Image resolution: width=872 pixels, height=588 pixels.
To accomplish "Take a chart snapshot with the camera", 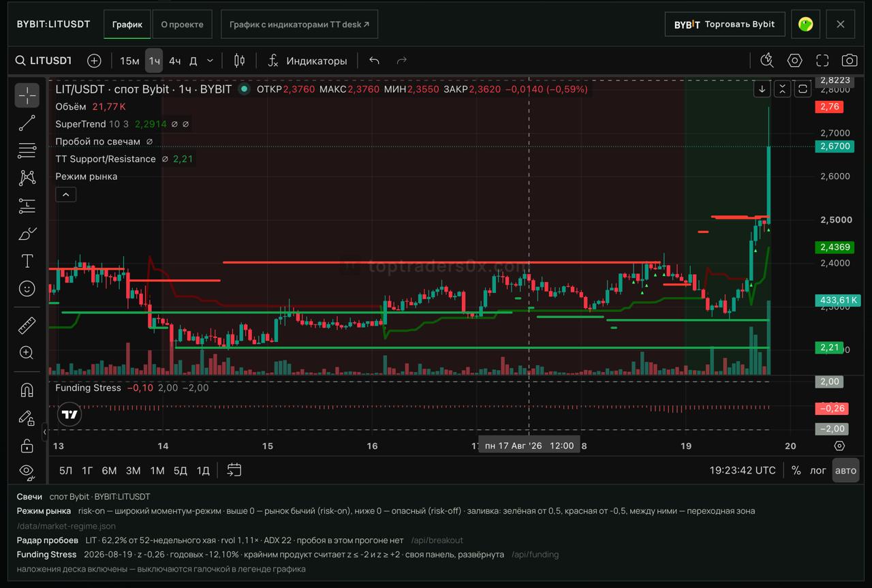I will coord(850,61).
